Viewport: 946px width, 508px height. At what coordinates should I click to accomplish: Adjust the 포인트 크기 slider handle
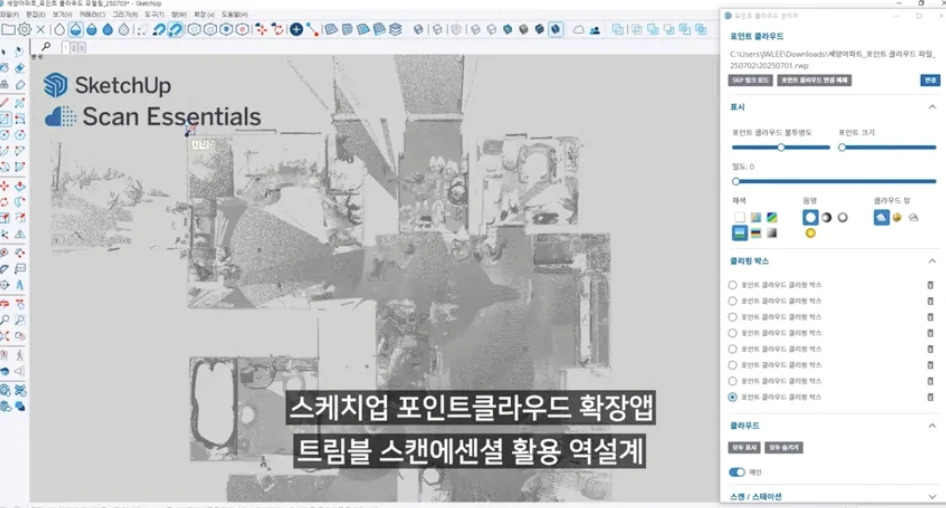[x=842, y=147]
